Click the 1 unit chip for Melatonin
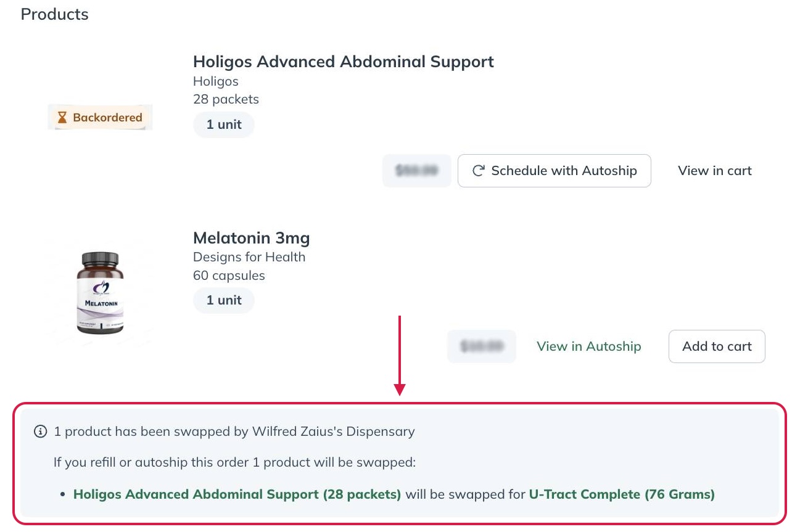The width and height of the screenshot is (800, 532). (223, 300)
